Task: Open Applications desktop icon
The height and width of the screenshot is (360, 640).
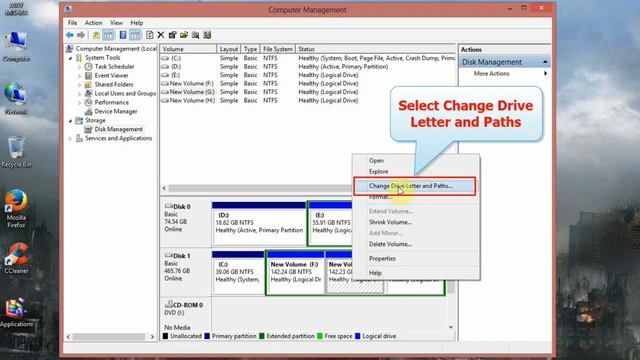Action: pyautogui.click(x=16, y=312)
